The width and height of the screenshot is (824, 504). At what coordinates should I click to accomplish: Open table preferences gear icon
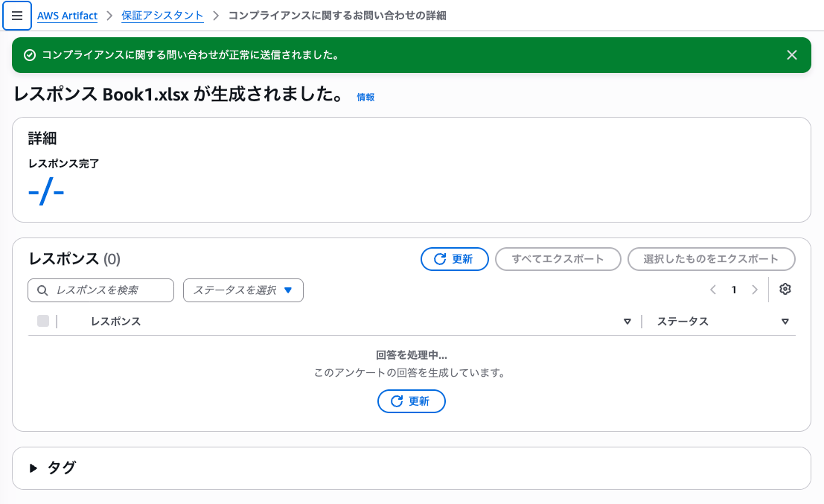pyautogui.click(x=785, y=289)
